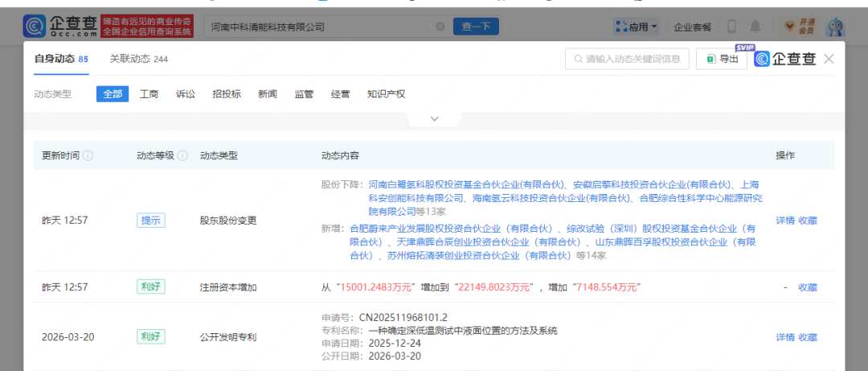This screenshot has width=868, height=371.
Task: Click 开通会员 membership button
Action: click(800, 27)
